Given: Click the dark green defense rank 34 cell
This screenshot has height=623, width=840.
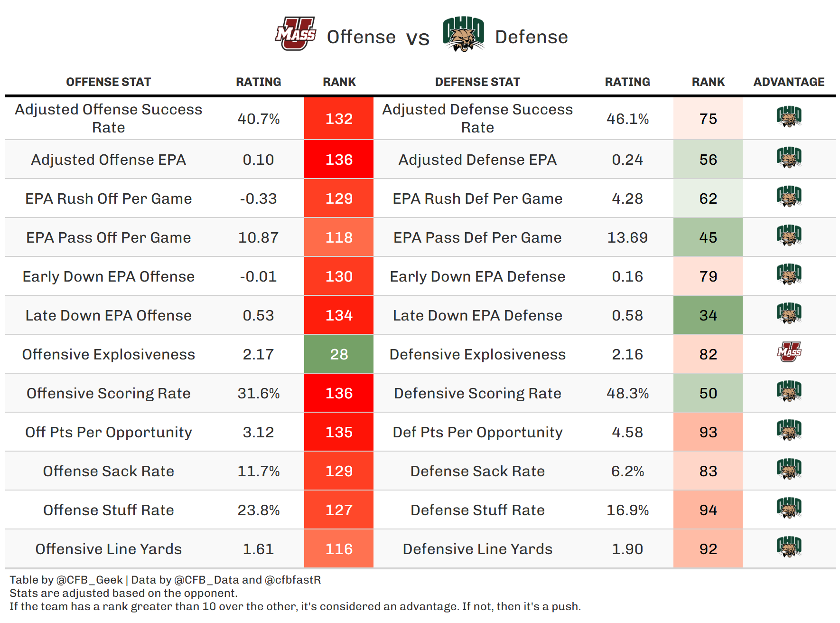Looking at the screenshot, I should pyautogui.click(x=708, y=315).
